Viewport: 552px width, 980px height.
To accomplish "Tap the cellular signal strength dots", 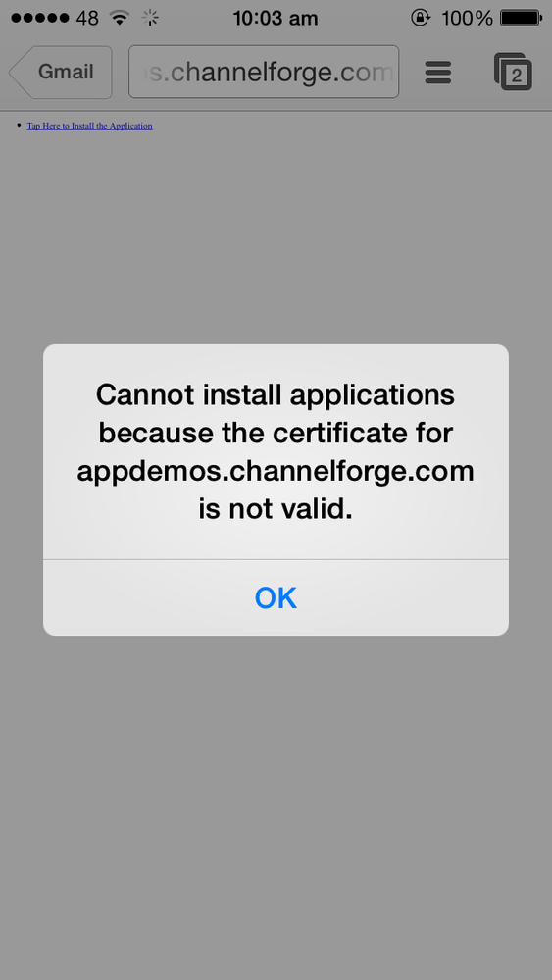I will pyautogui.click(x=40, y=18).
